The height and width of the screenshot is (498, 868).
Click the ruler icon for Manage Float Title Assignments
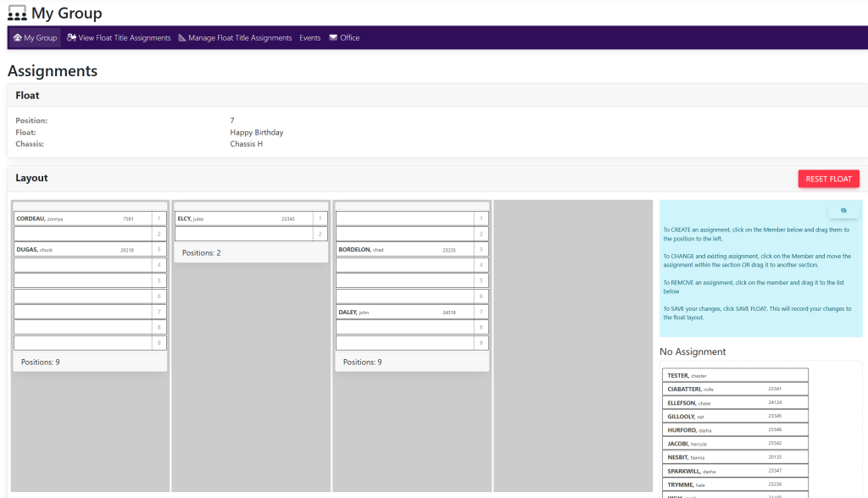[x=182, y=38]
